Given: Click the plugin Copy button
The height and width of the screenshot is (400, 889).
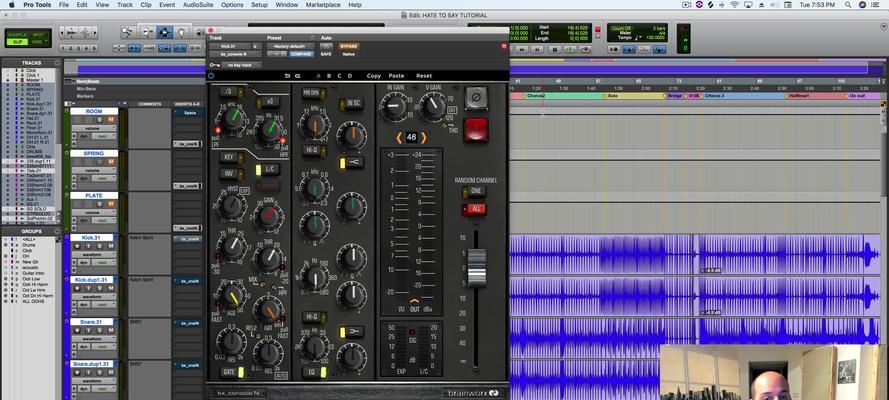Looking at the screenshot, I should [374, 76].
